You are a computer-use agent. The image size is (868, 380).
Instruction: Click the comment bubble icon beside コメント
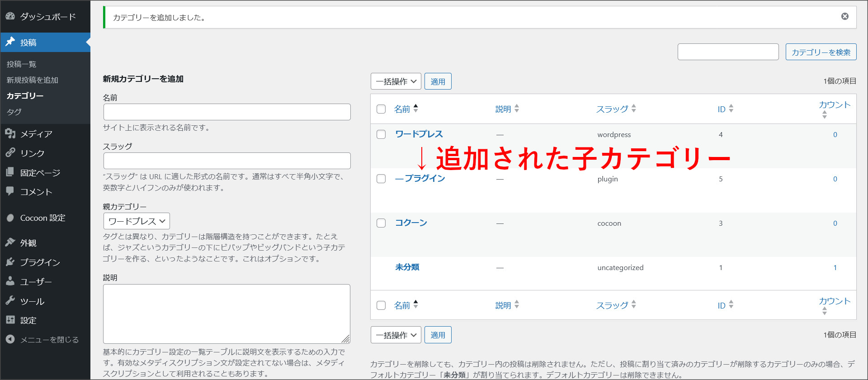pos(10,191)
